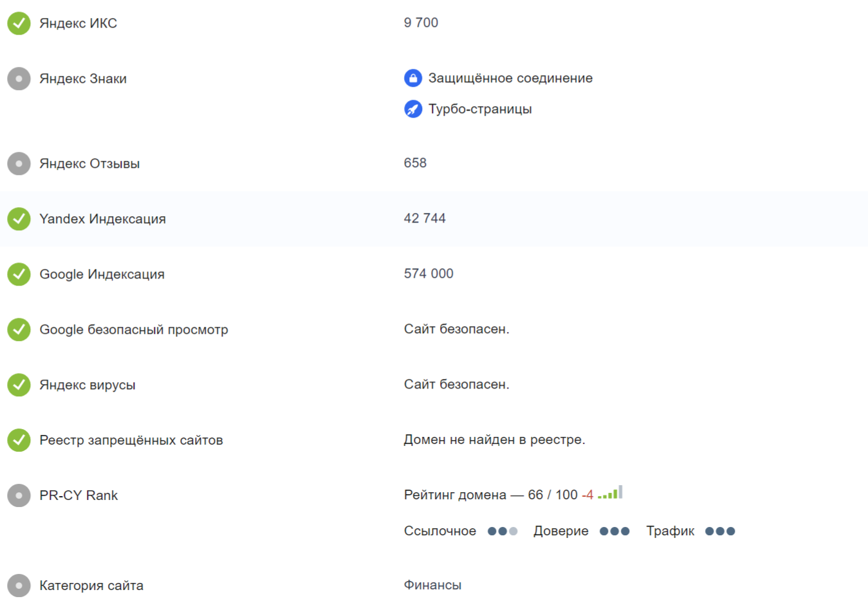The image size is (868, 608).
Task: Click the Яндекс Отзывы label
Action: (x=89, y=163)
